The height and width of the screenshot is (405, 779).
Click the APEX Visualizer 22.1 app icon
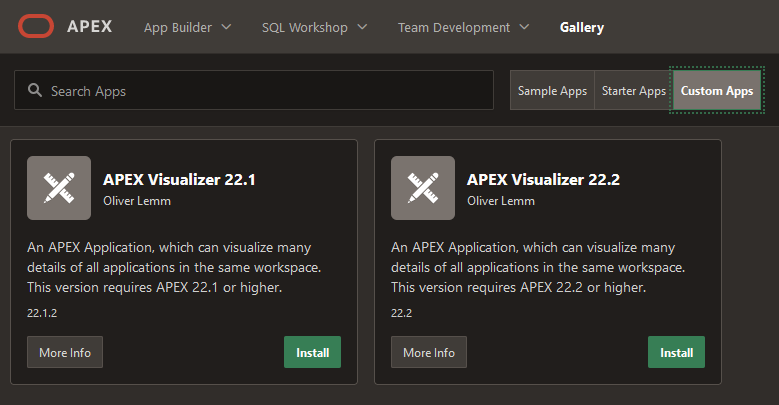[x=59, y=188]
